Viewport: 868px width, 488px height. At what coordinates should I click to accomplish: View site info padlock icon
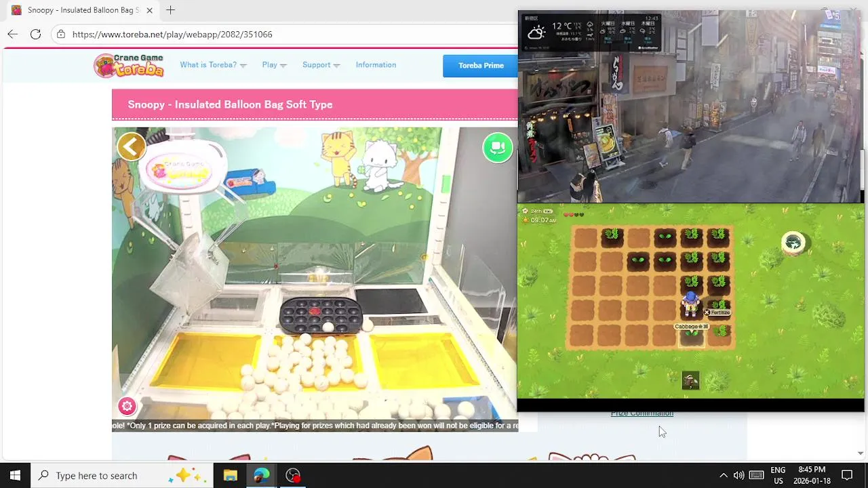(61, 34)
